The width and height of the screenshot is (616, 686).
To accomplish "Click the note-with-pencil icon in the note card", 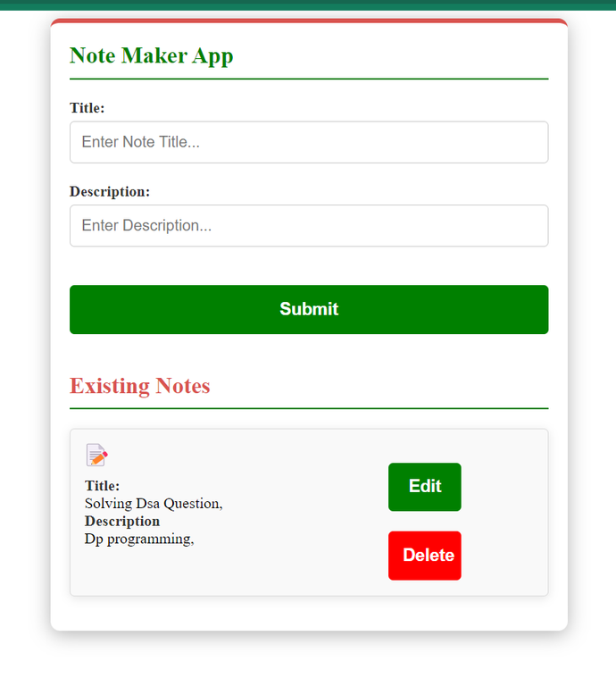I will 96,455.
